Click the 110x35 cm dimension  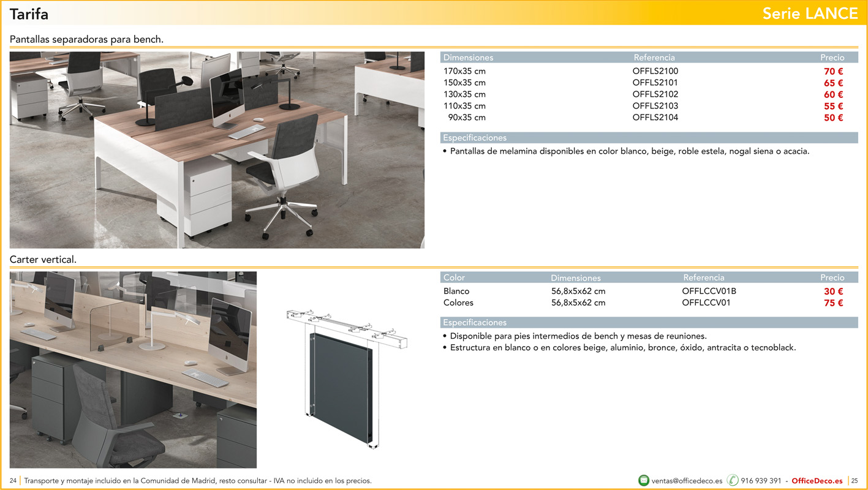(464, 106)
